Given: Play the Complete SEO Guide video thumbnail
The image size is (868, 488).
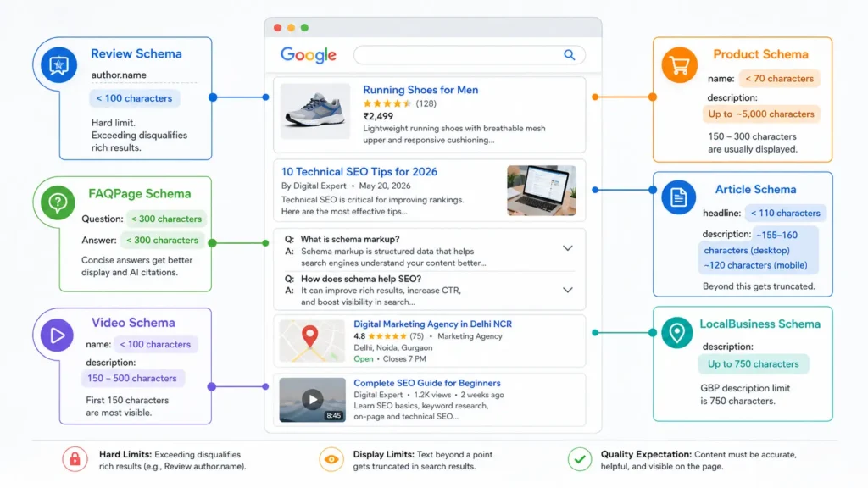Looking at the screenshot, I should pos(312,400).
